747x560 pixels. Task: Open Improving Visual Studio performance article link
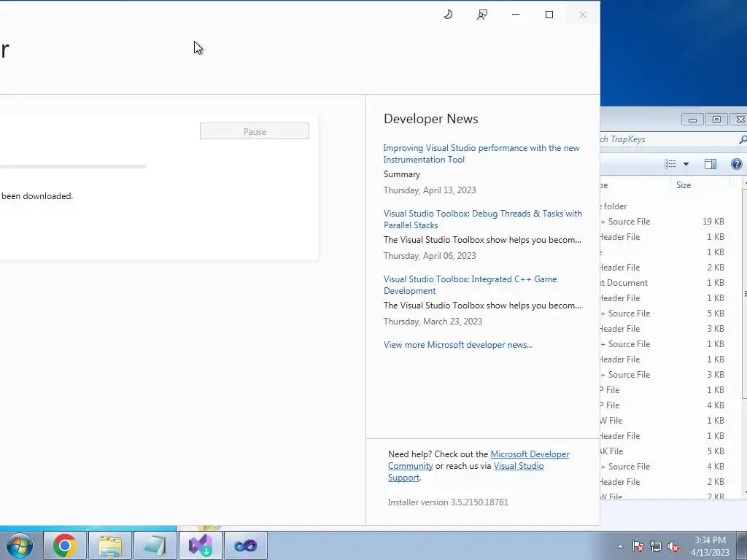(x=481, y=154)
